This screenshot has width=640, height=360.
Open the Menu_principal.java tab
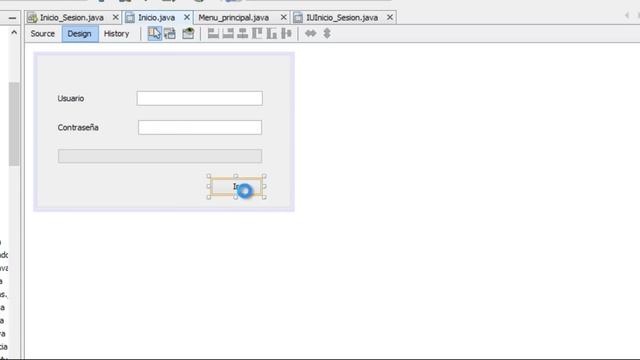(x=233, y=18)
